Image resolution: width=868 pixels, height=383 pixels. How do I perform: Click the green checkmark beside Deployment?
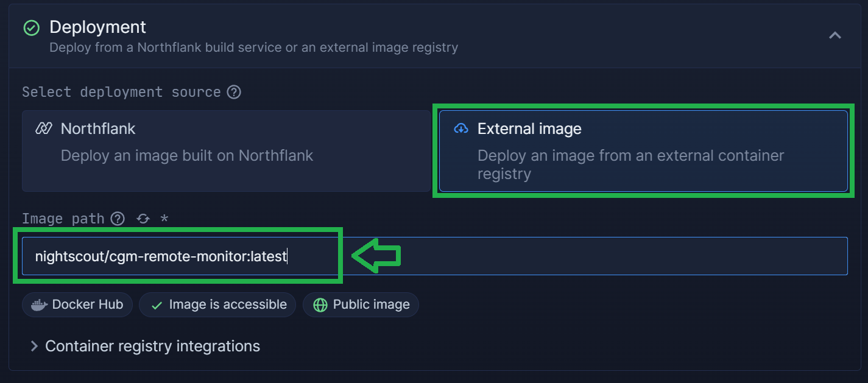pyautogui.click(x=31, y=28)
